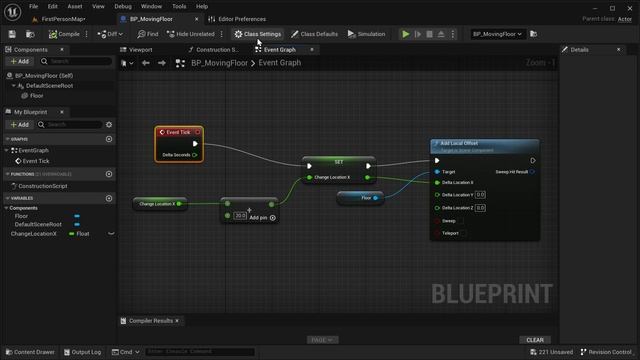Open the Debug menu
This screenshot has height=360, width=640.
[123, 7]
